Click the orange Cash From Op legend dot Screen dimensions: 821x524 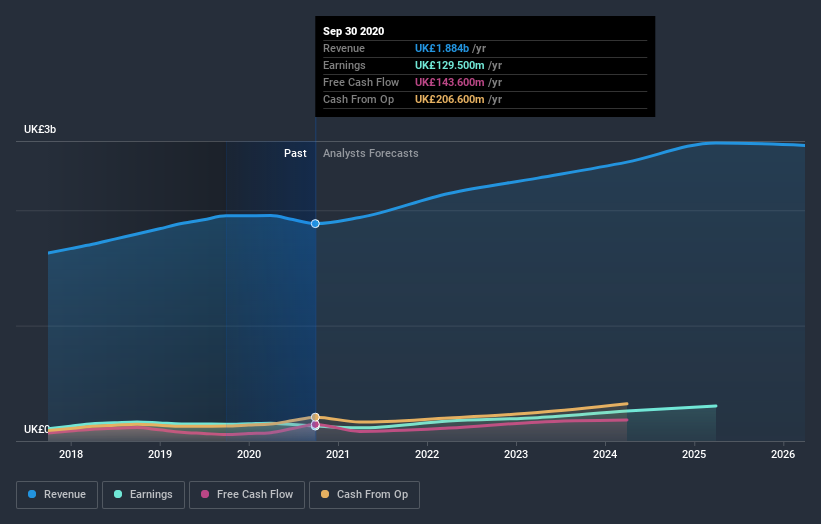pos(325,494)
